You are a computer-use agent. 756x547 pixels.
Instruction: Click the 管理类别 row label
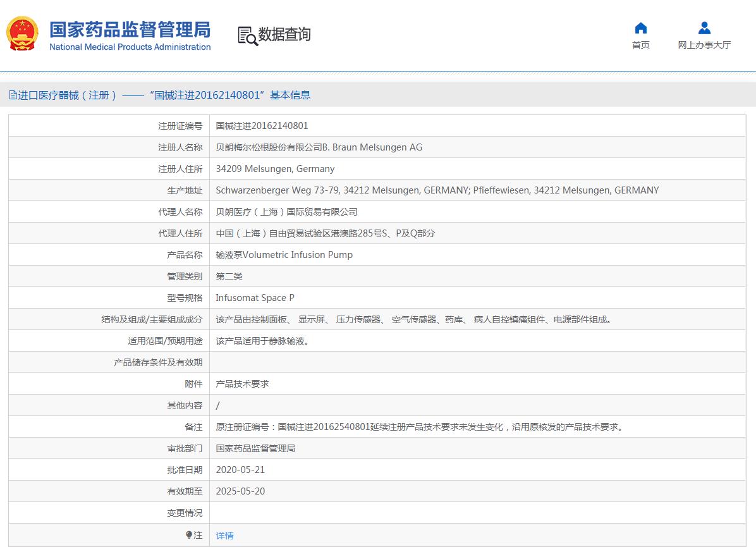tap(185, 276)
